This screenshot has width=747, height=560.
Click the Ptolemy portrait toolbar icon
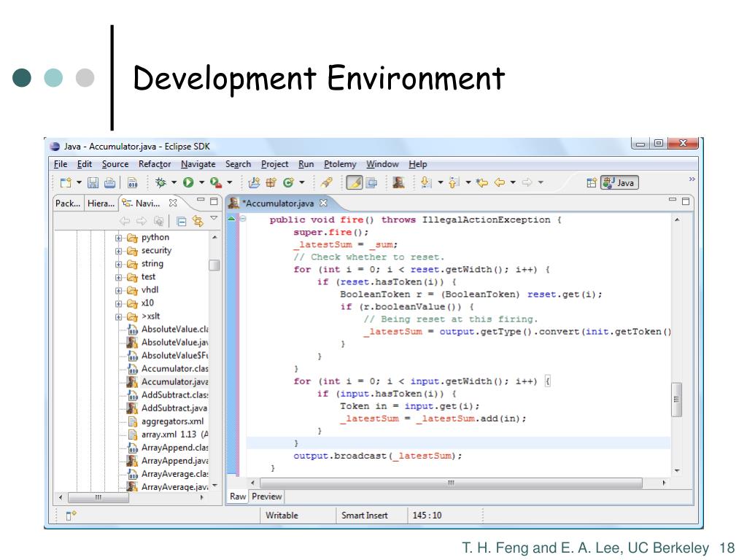point(399,182)
